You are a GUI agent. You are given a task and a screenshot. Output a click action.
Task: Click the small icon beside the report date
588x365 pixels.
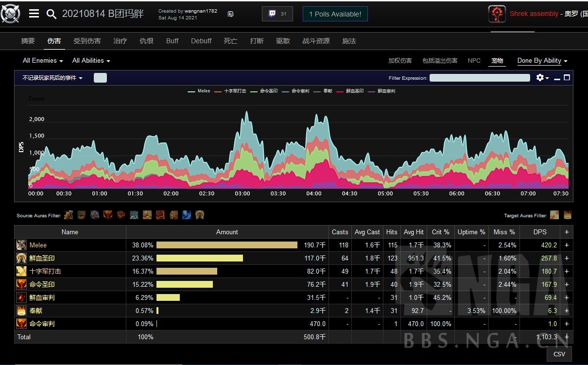(x=230, y=14)
